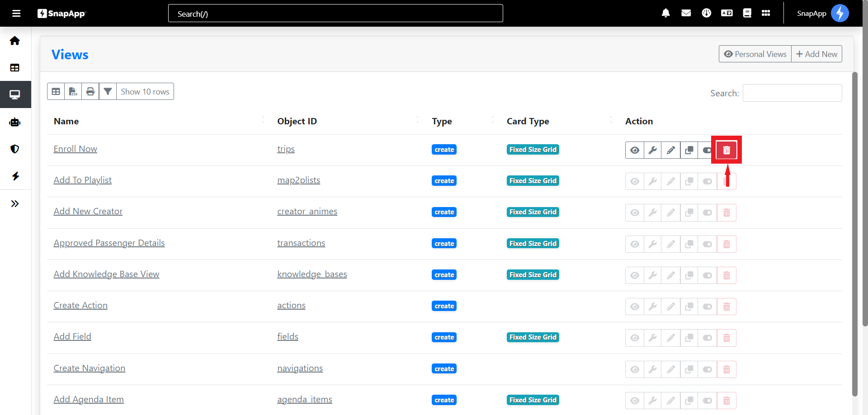Duplicate the Add Agenda Item view
Image resolution: width=868 pixels, height=415 pixels.
(x=689, y=401)
